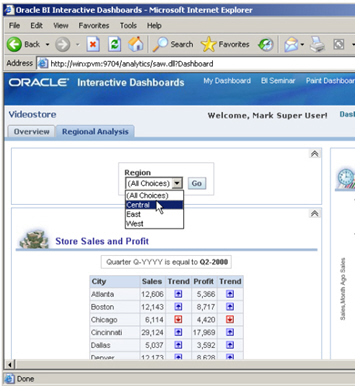Open Search with the magnifier icon
This screenshot has width=361, height=391.
160,44
